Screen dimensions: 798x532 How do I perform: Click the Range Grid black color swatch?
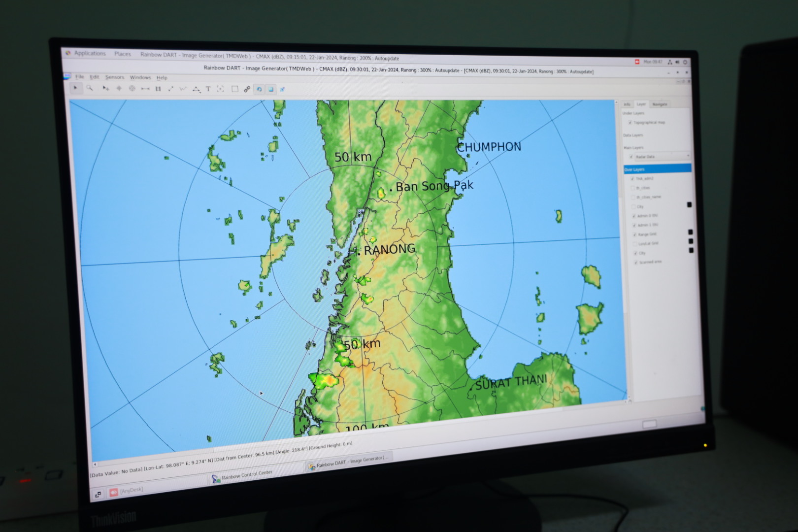coord(690,232)
